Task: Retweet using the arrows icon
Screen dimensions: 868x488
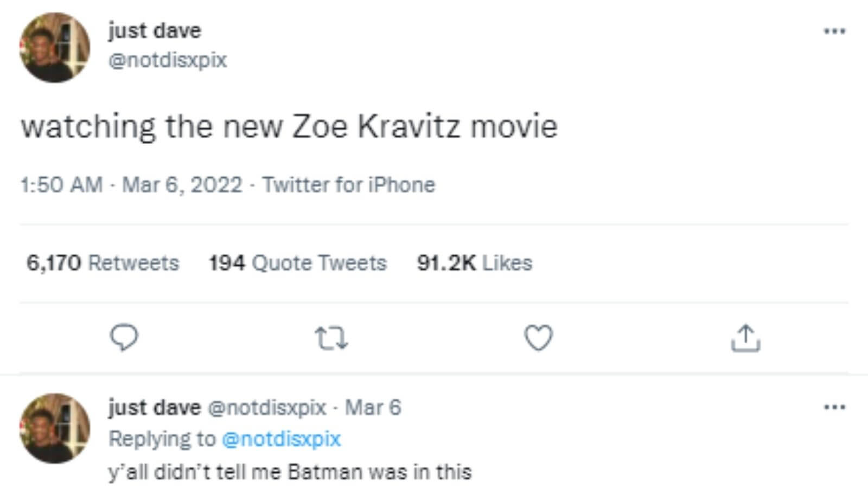Action: [331, 337]
